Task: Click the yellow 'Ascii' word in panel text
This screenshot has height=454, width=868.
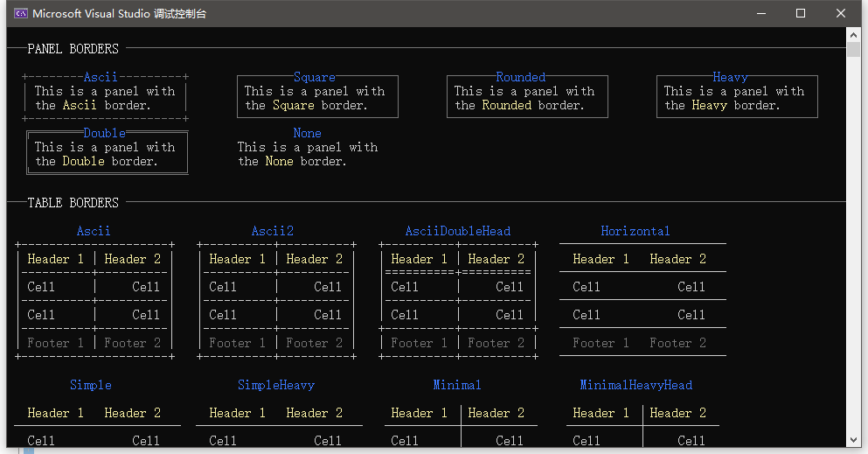Action: click(80, 105)
